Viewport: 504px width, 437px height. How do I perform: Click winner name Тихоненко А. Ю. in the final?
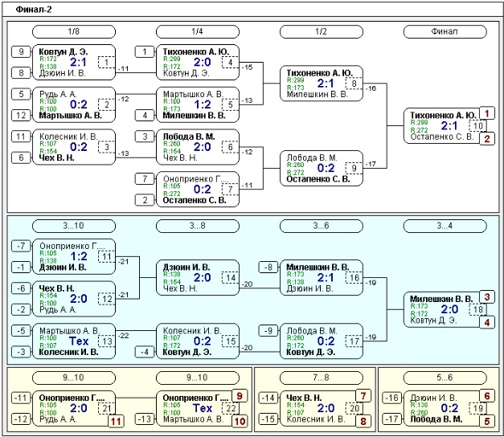443,115
